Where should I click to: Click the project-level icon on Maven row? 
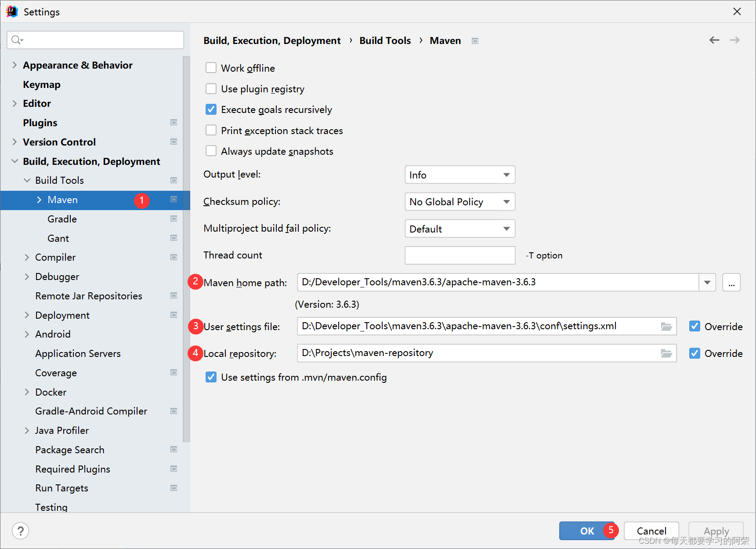click(x=174, y=199)
